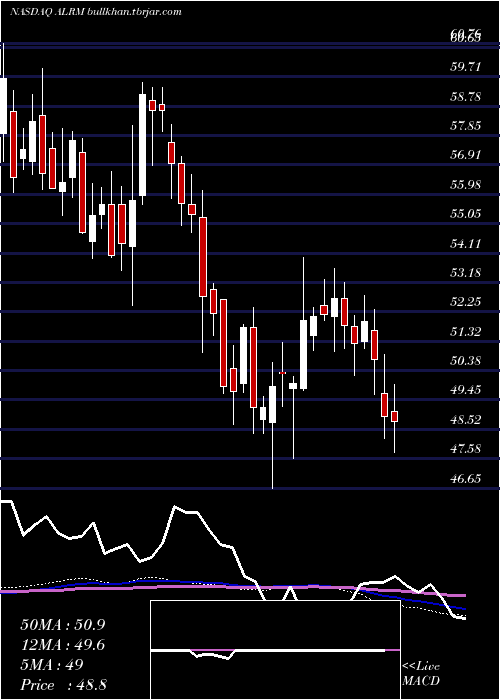
Task: Click the 12MA : 49.6 value
Action: (63, 645)
